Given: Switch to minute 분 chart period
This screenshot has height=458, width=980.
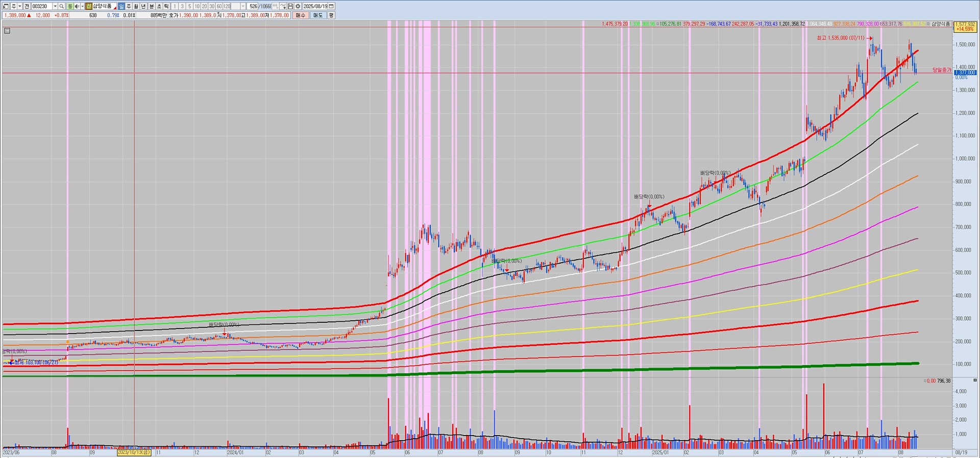Looking at the screenshot, I should pos(152,6).
